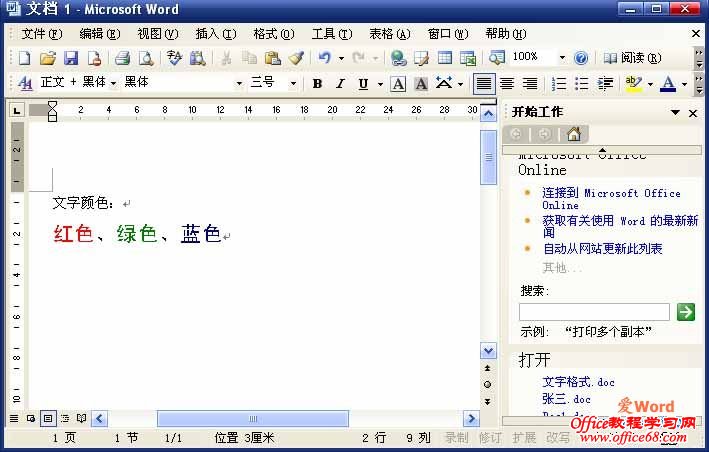The image size is (709, 452).
Task: Open the 100% zoom dropdown
Action: [562, 58]
